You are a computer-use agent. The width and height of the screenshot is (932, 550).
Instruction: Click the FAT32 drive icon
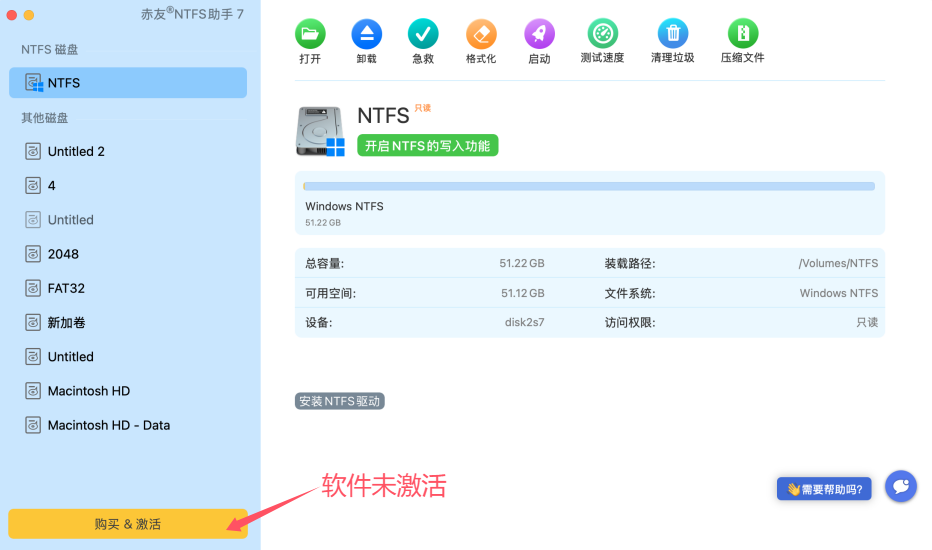tap(33, 288)
